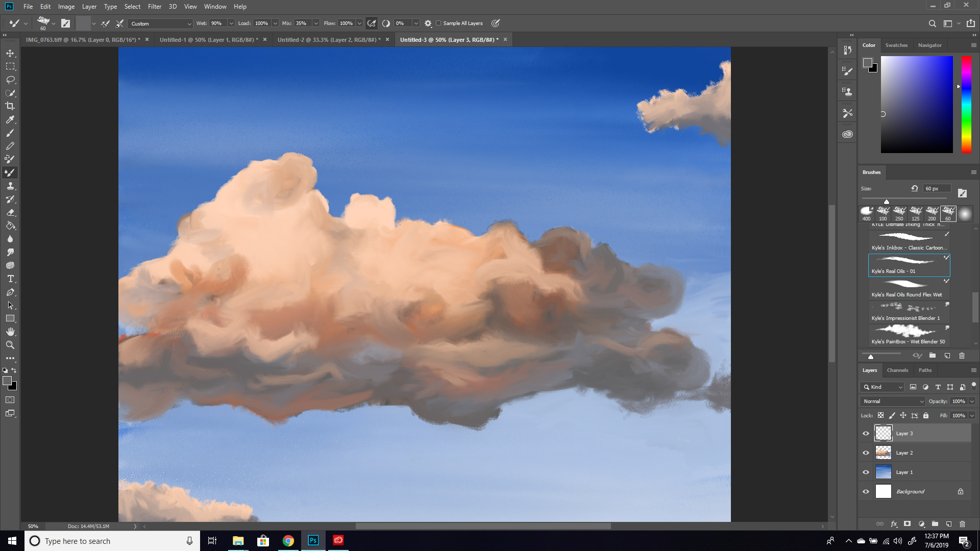Toggle Background layer visibility

866,491
